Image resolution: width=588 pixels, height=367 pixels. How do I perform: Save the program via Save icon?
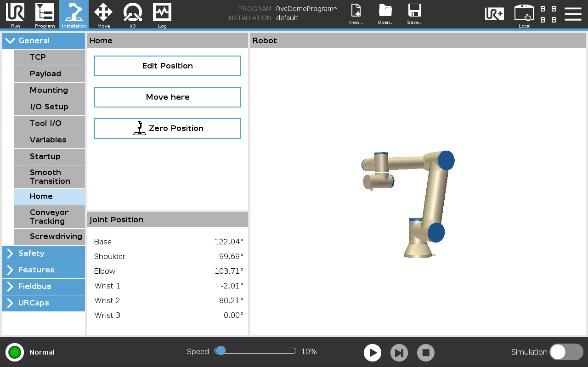click(x=414, y=14)
